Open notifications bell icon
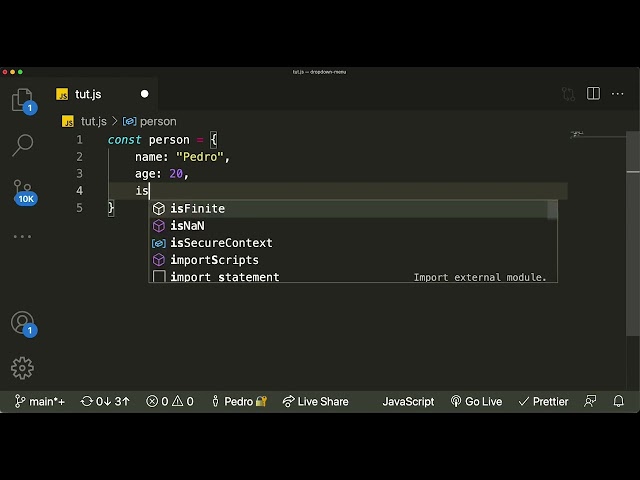 pos(619,401)
